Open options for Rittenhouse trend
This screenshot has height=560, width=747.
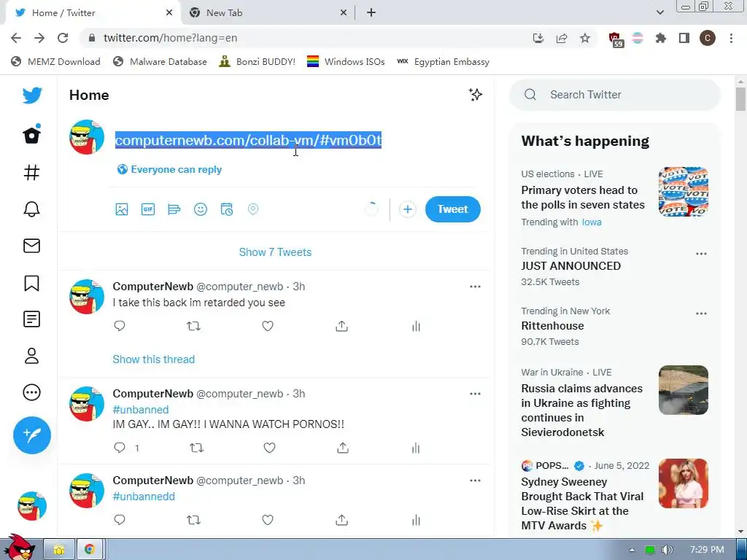(x=701, y=314)
